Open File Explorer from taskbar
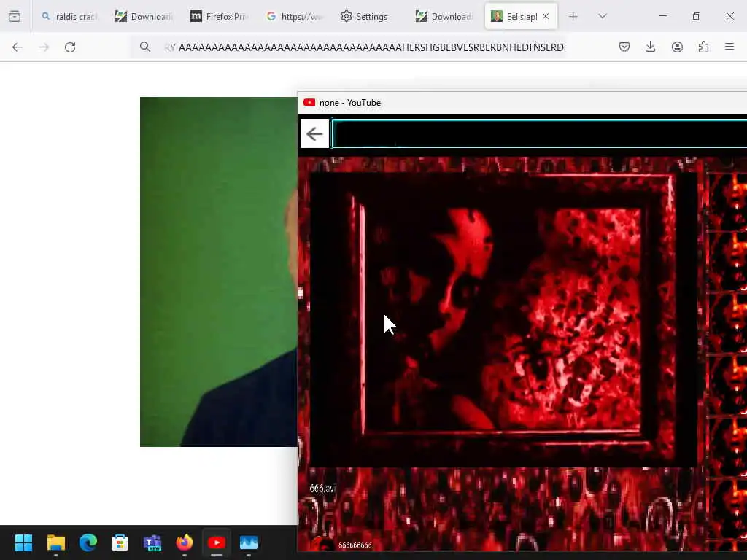This screenshot has height=560, width=747. (55, 542)
